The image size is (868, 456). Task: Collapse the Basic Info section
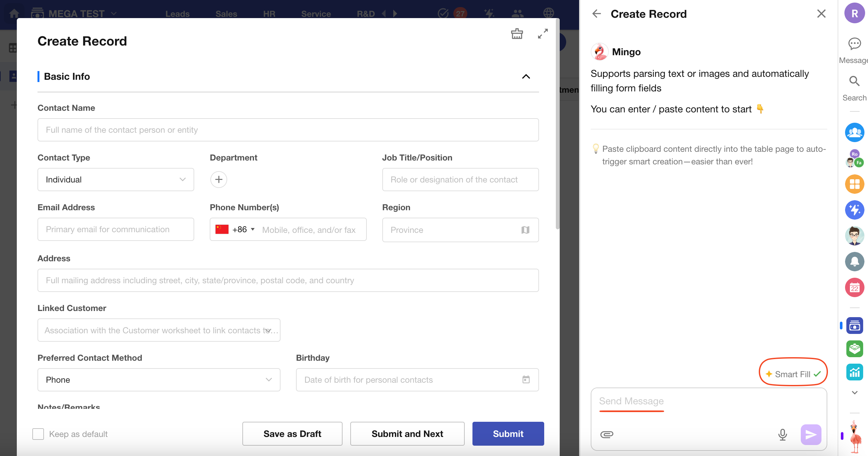point(526,77)
